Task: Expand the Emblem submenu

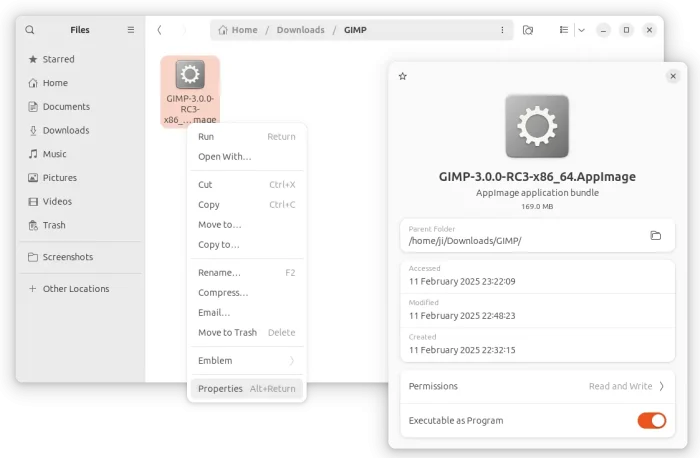Action: point(246,360)
